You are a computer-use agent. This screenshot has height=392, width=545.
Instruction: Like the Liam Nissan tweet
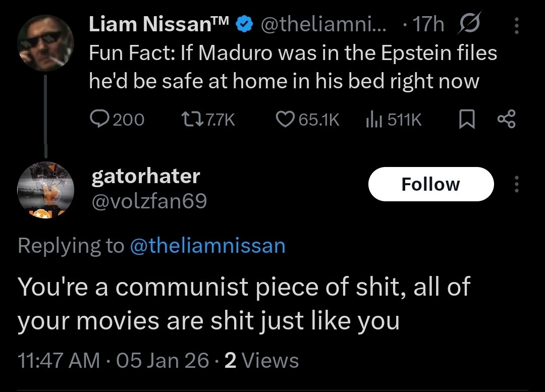pyautogui.click(x=285, y=119)
